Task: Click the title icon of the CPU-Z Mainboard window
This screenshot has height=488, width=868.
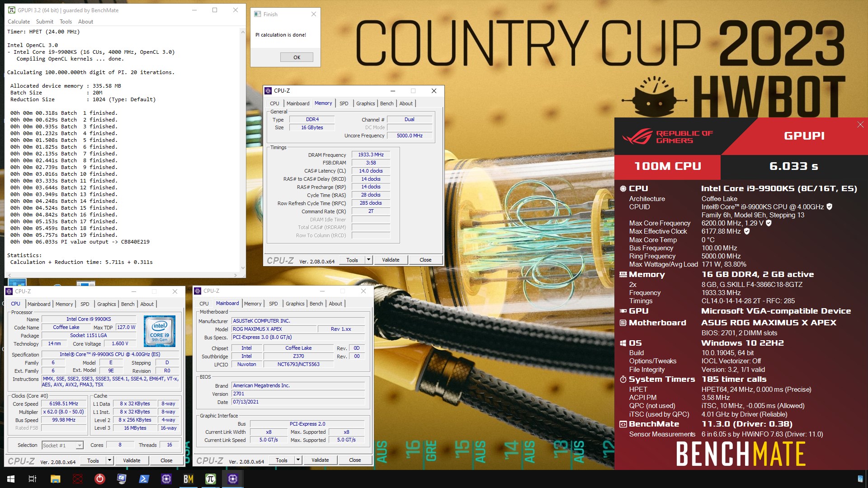Action: tap(198, 291)
